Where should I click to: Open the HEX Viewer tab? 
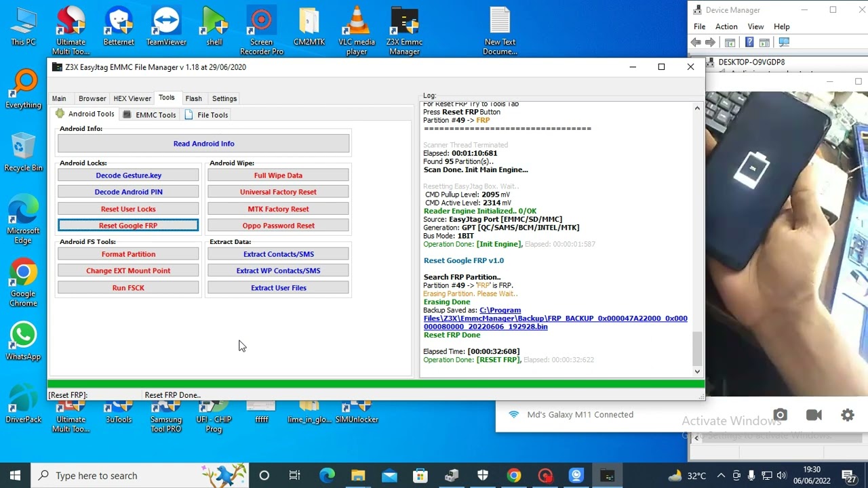[132, 98]
